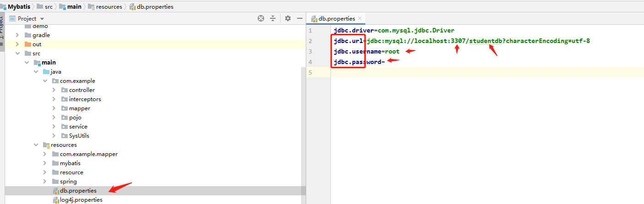Screen dimensions: 644x204
Task: Click the locate/scroll-from-source target icon
Action: pyautogui.click(x=261, y=18)
